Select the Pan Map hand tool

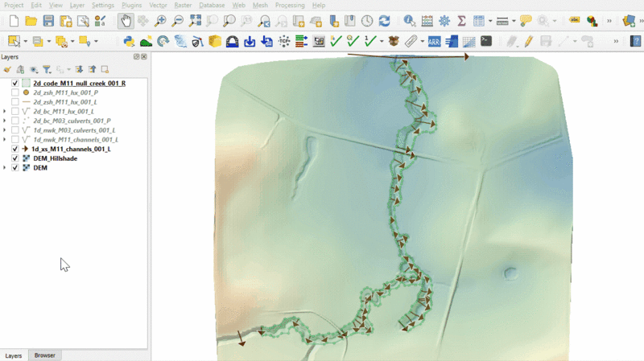[126, 21]
